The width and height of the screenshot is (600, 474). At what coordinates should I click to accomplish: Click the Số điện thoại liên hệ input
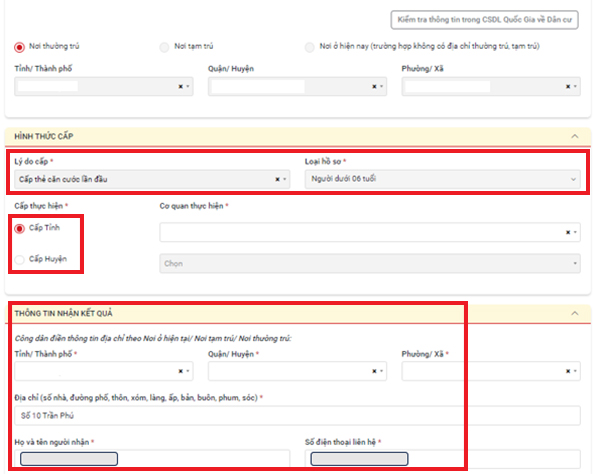pos(442,459)
